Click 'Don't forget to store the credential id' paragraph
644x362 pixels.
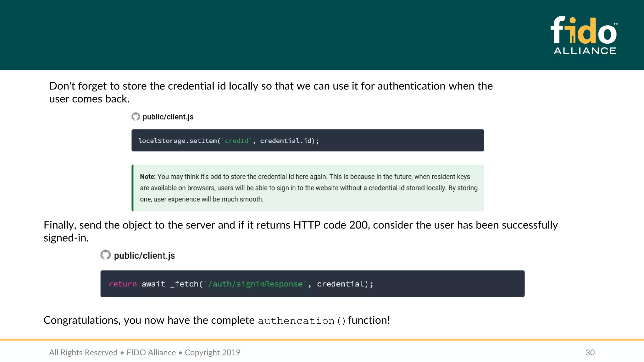271,92
